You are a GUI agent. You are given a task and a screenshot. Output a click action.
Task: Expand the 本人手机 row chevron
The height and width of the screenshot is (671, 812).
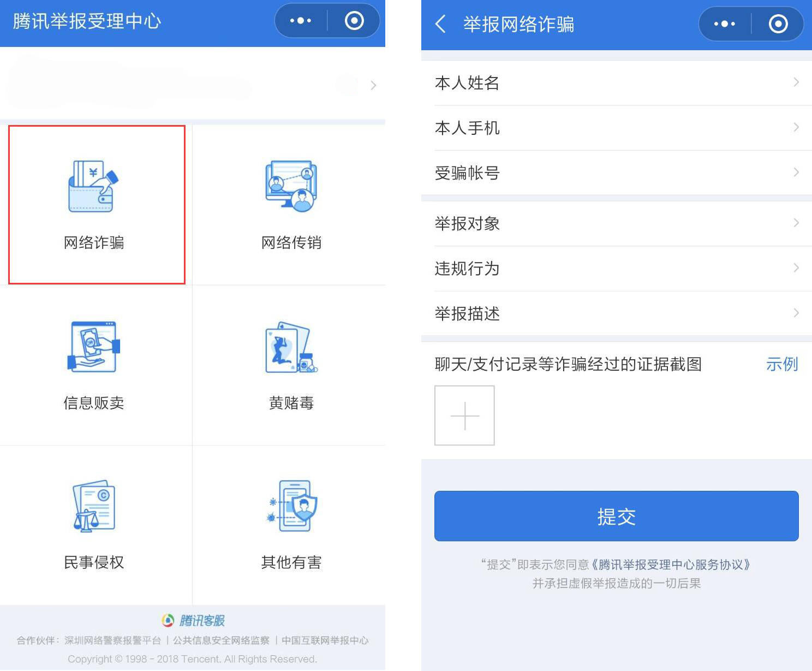(x=796, y=127)
